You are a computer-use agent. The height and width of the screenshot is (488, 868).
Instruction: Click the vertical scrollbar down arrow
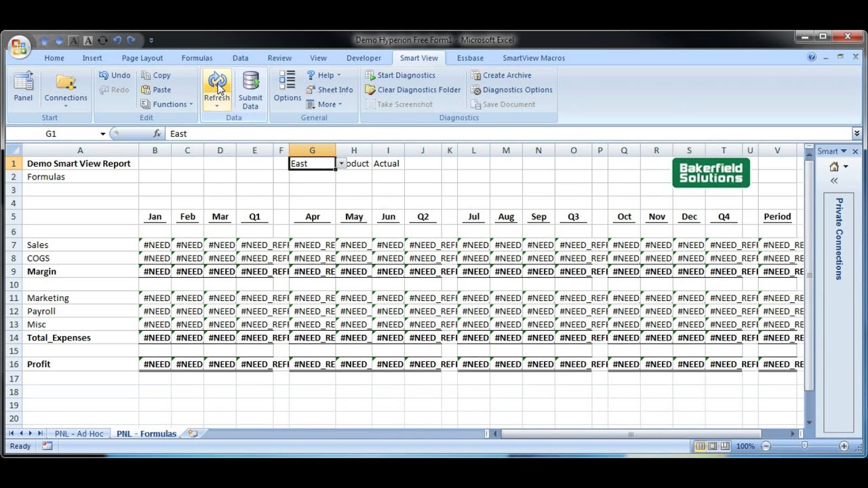809,422
